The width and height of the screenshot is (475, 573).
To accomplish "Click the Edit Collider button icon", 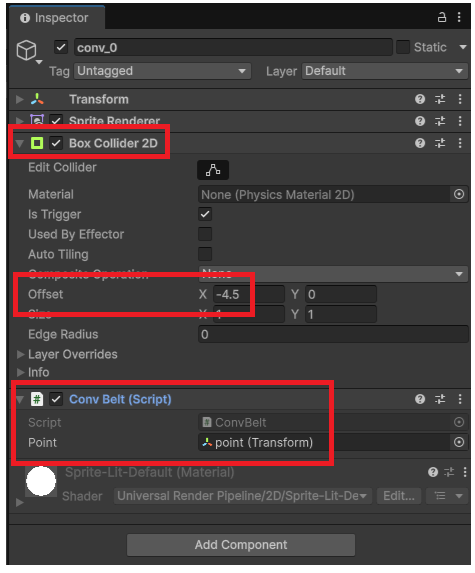I will [x=213, y=170].
